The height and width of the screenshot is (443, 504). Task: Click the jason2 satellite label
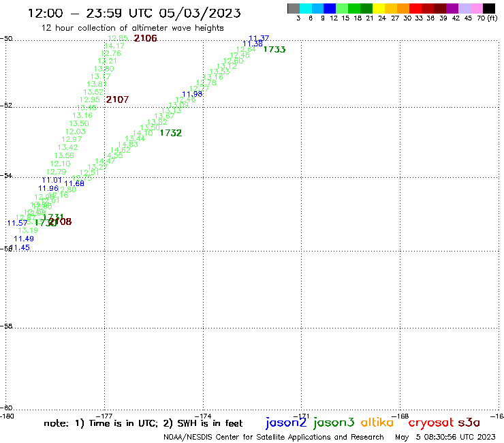(x=286, y=423)
